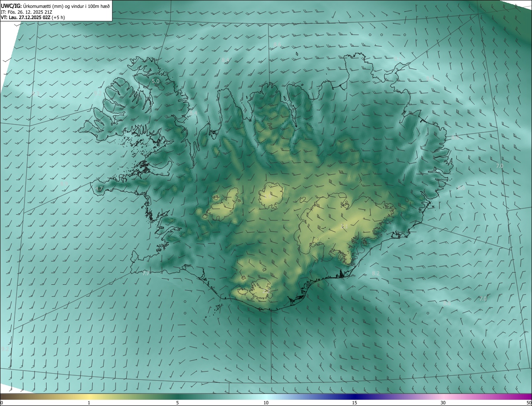This screenshot has width=532, height=406.
Task: Select the "4.7" value label on the map
Action: (x=99, y=189)
